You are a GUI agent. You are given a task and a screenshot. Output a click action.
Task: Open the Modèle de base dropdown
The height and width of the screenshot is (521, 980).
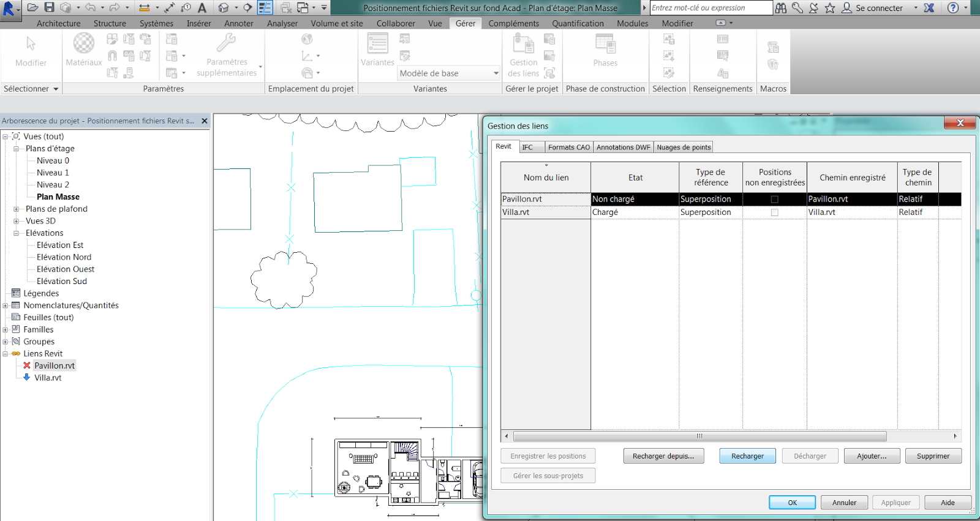pos(449,73)
